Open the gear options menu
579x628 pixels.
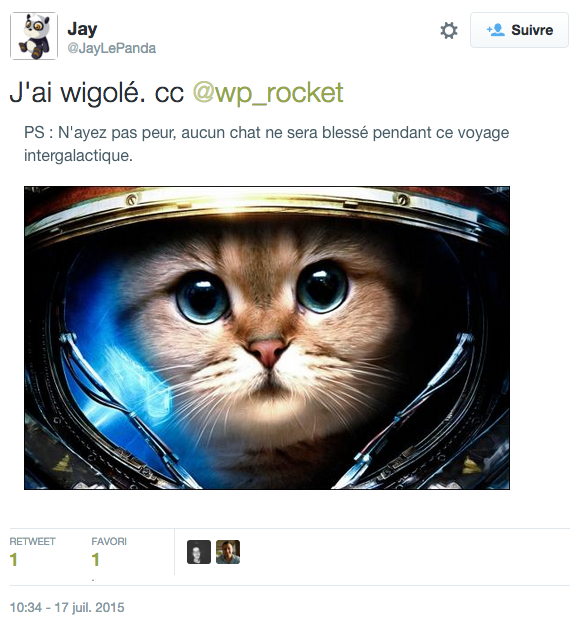448,30
